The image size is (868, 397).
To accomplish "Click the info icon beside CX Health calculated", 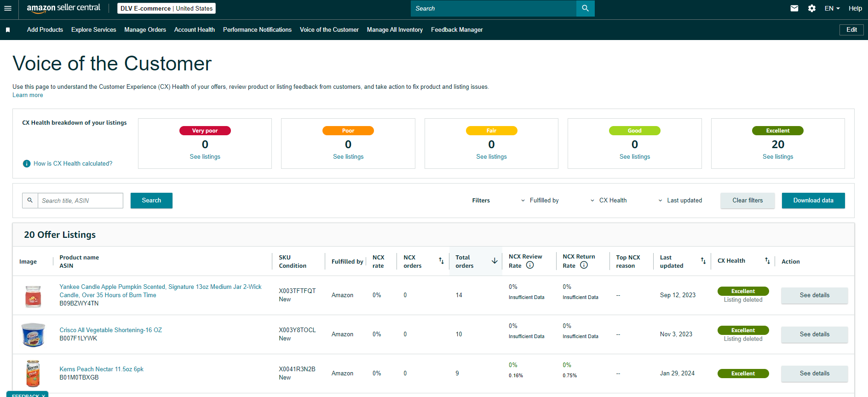I will (x=27, y=164).
